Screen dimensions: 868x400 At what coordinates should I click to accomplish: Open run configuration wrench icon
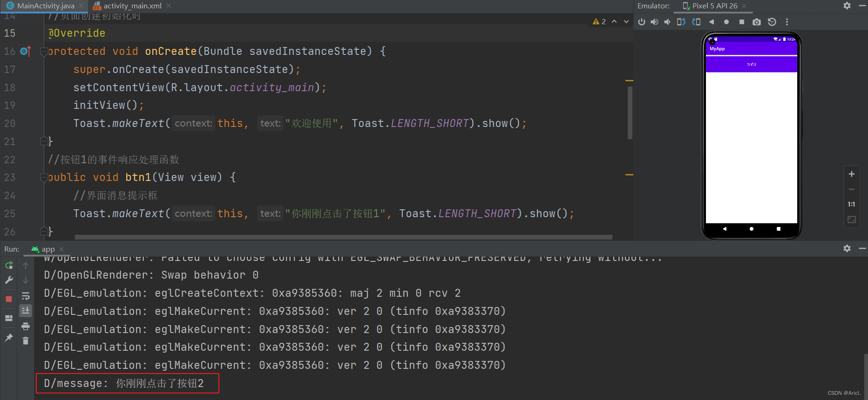[9, 280]
